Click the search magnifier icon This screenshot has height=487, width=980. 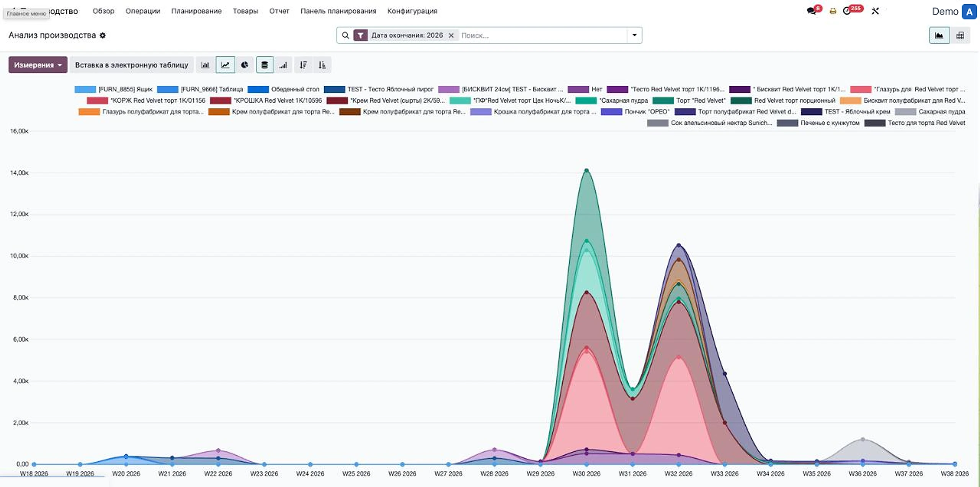click(346, 35)
